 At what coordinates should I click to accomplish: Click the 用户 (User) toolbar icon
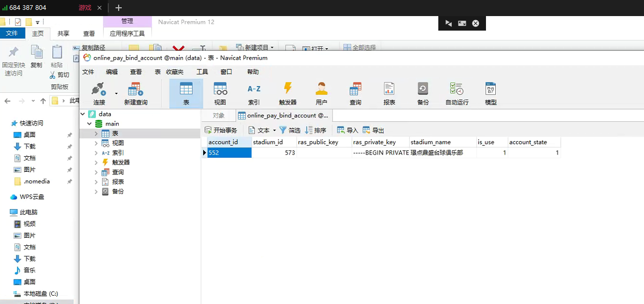[321, 93]
